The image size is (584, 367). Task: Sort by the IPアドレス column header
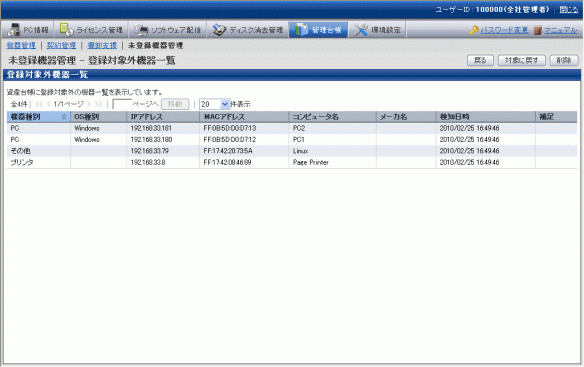(x=163, y=117)
